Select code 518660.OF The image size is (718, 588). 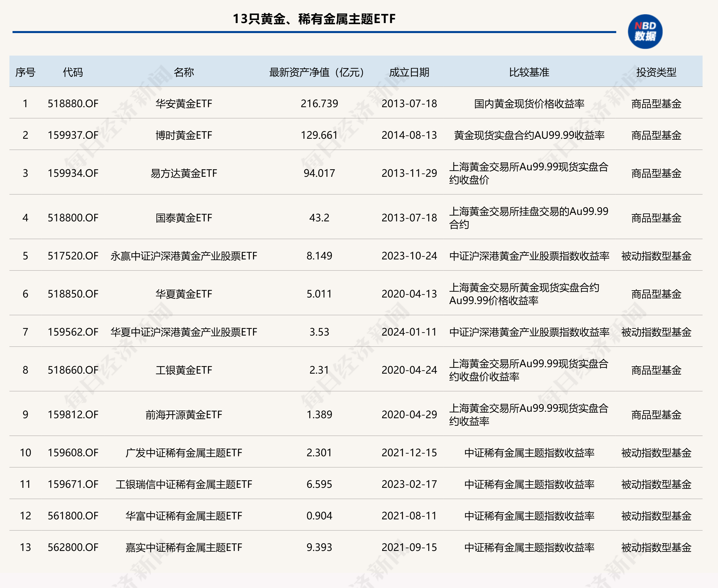click(73, 370)
